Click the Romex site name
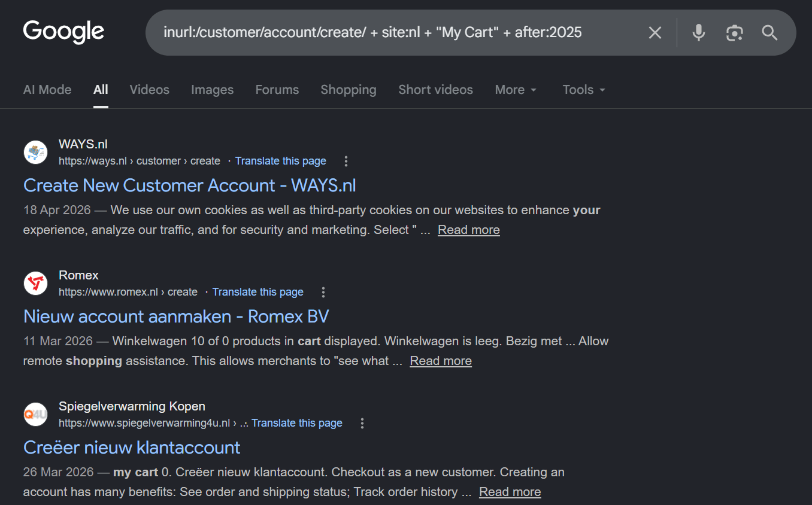Screen dimensions: 812x505 click(x=78, y=275)
